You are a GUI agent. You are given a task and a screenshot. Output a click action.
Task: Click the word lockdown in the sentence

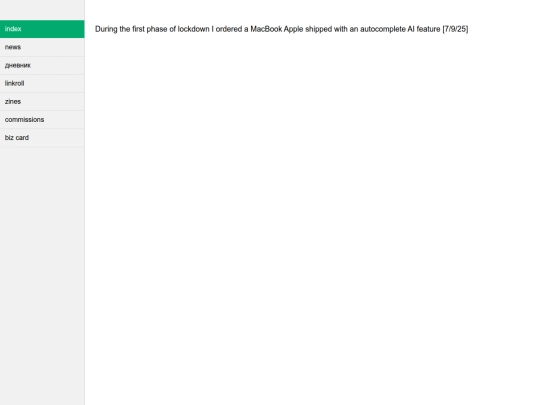194,29
